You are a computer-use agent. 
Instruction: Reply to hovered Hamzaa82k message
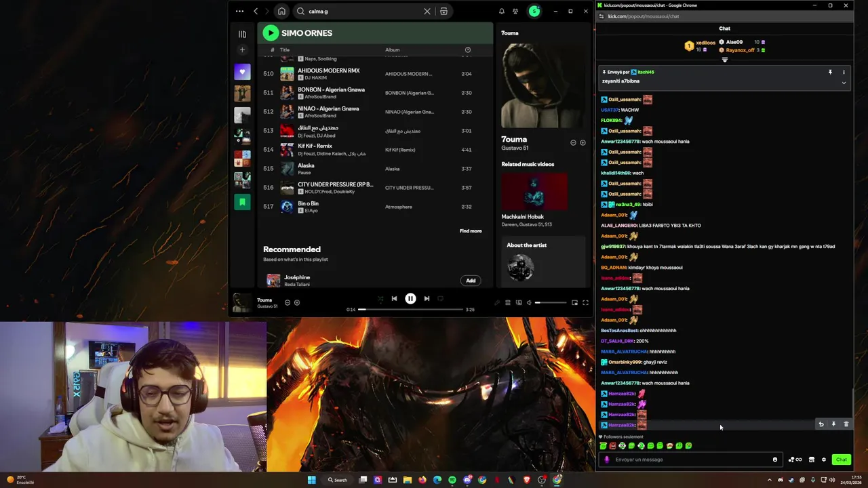click(x=821, y=424)
